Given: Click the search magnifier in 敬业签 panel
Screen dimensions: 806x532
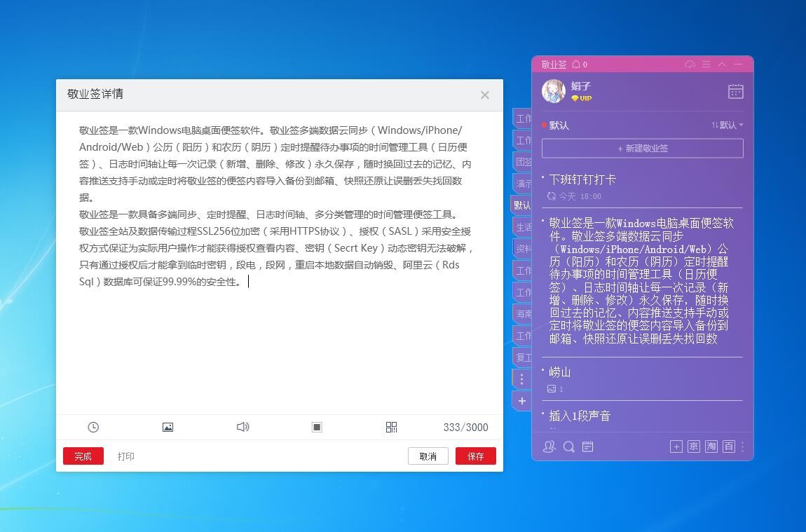Looking at the screenshot, I should (568, 446).
